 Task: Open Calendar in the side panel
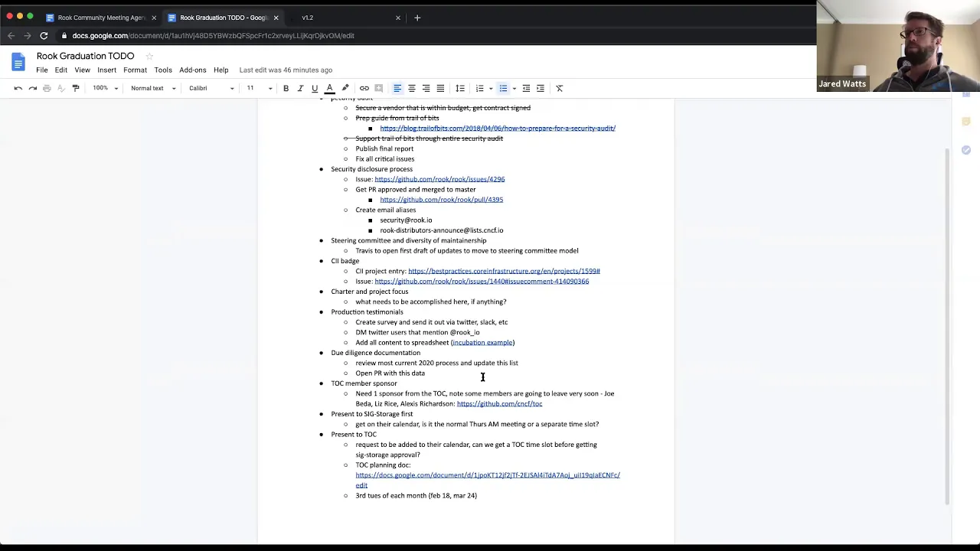coord(966,93)
